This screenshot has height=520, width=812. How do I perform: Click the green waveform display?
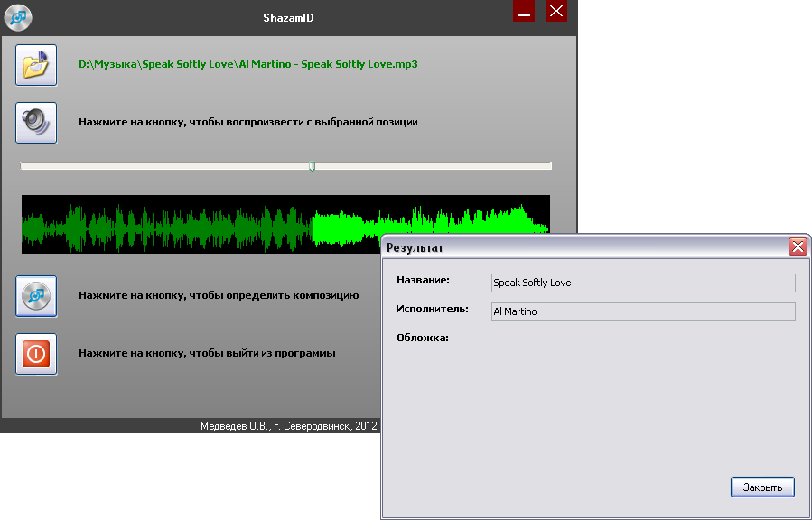pyautogui.click(x=285, y=224)
